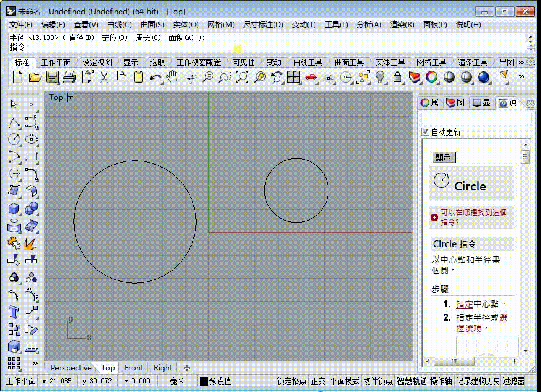This screenshot has width=541, height=392.
Task: Click the 周长(C) command option
Action: click(x=148, y=38)
